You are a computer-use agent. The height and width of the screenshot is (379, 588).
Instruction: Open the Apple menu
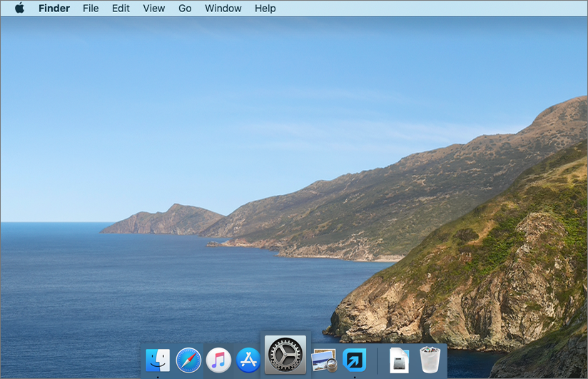[19, 9]
